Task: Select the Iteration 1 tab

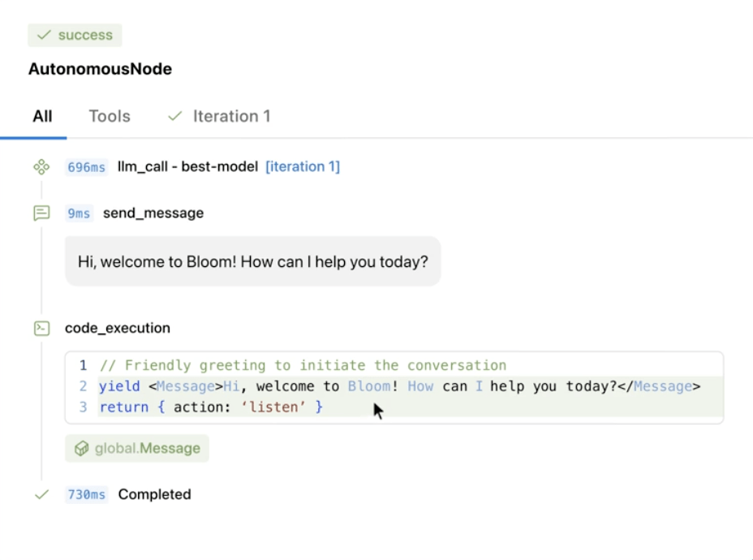Action: (x=230, y=116)
